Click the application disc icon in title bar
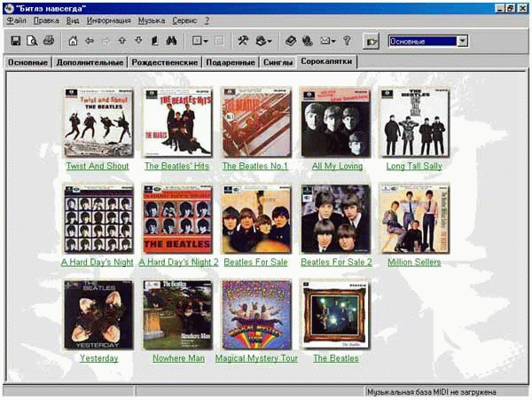 (x=9, y=8)
